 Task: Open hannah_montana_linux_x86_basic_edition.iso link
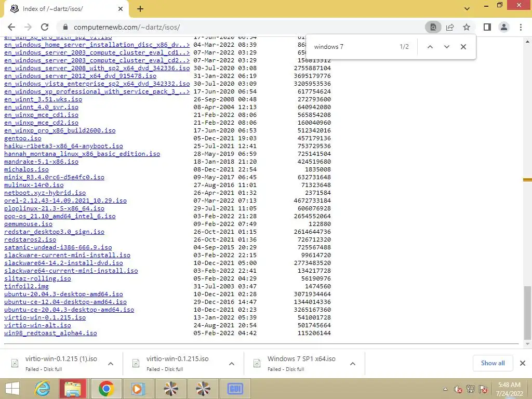[82, 154]
